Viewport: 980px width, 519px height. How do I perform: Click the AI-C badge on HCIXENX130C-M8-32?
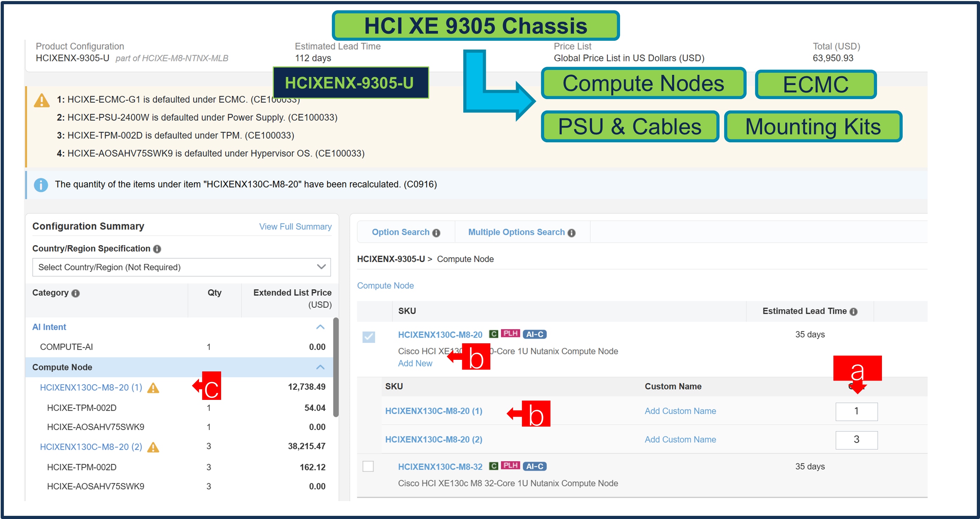tap(535, 466)
